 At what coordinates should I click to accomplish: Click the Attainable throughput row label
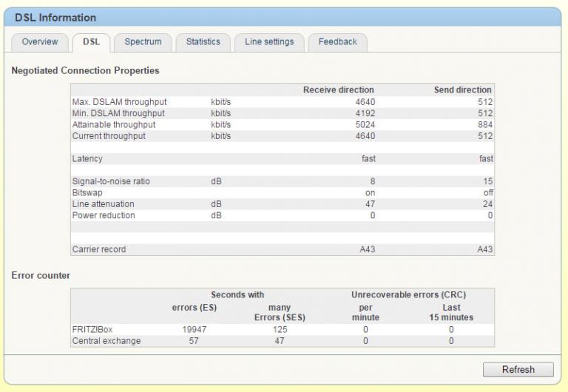(x=114, y=125)
